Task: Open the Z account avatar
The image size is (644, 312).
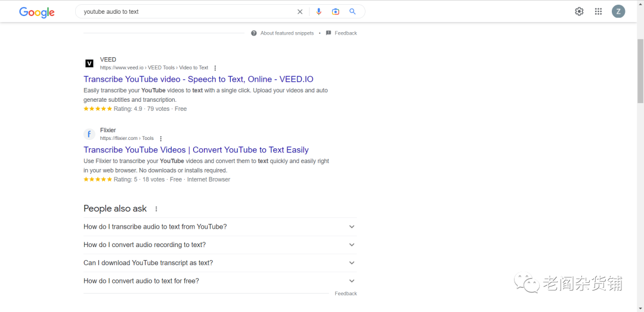Action: [618, 11]
